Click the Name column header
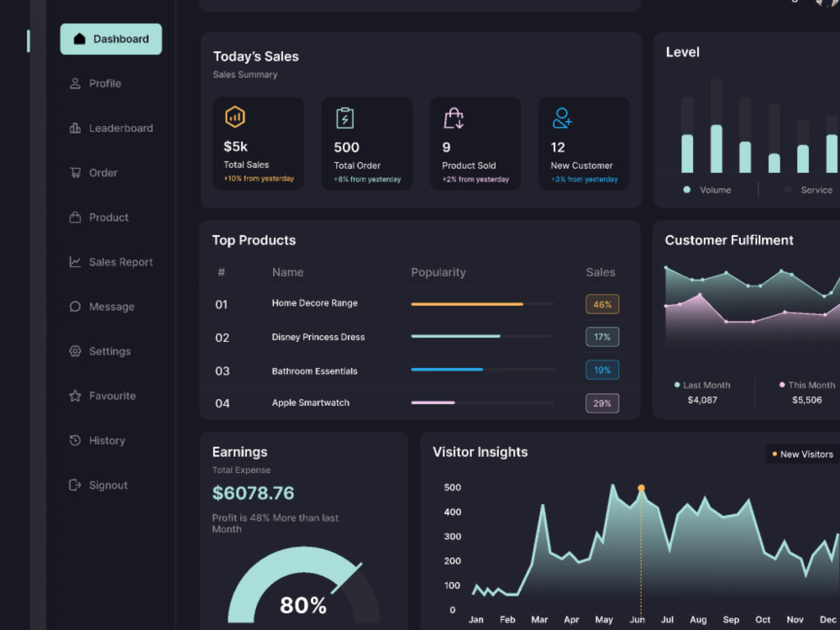Image resolution: width=840 pixels, height=630 pixels. click(287, 272)
